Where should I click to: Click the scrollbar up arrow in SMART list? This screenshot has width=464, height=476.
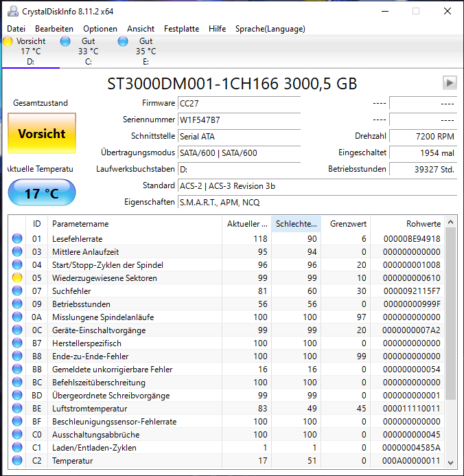(451, 223)
